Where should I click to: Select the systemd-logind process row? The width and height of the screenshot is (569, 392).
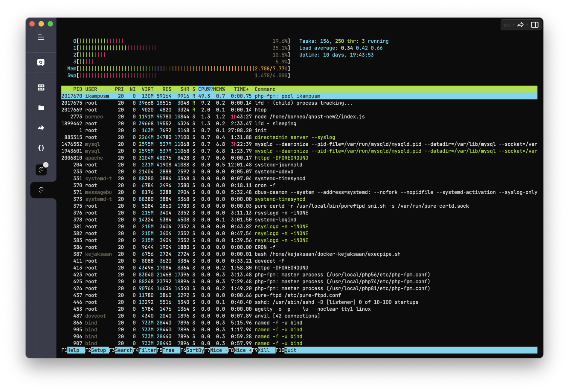click(299, 220)
